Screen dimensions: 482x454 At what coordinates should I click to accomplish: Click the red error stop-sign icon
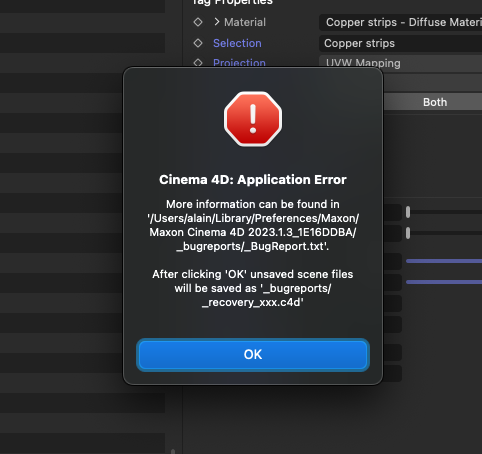pyautogui.click(x=253, y=119)
